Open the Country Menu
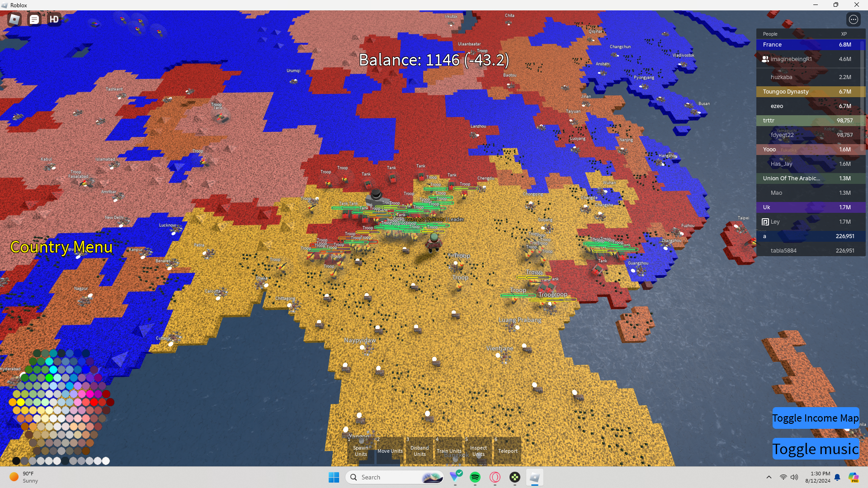The width and height of the screenshot is (868, 488). (x=61, y=247)
